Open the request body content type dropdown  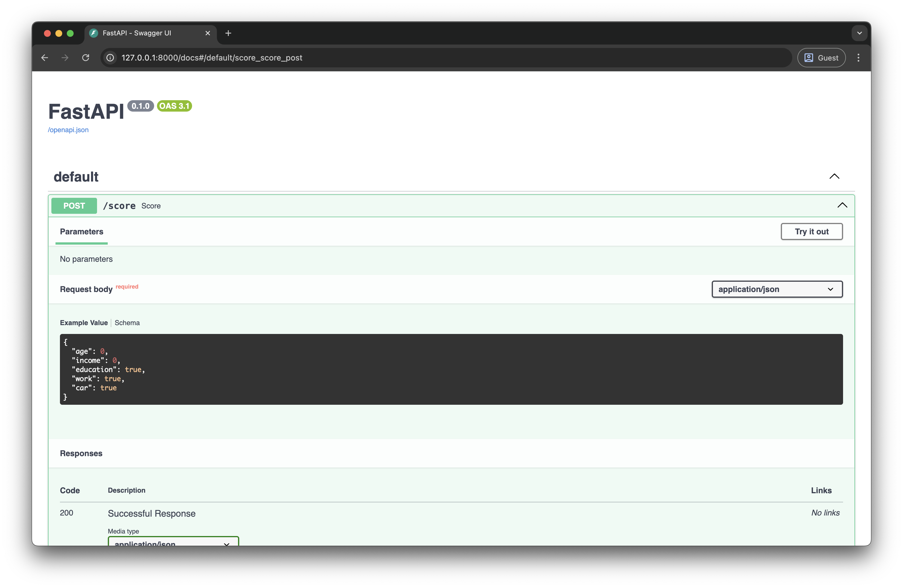click(777, 289)
